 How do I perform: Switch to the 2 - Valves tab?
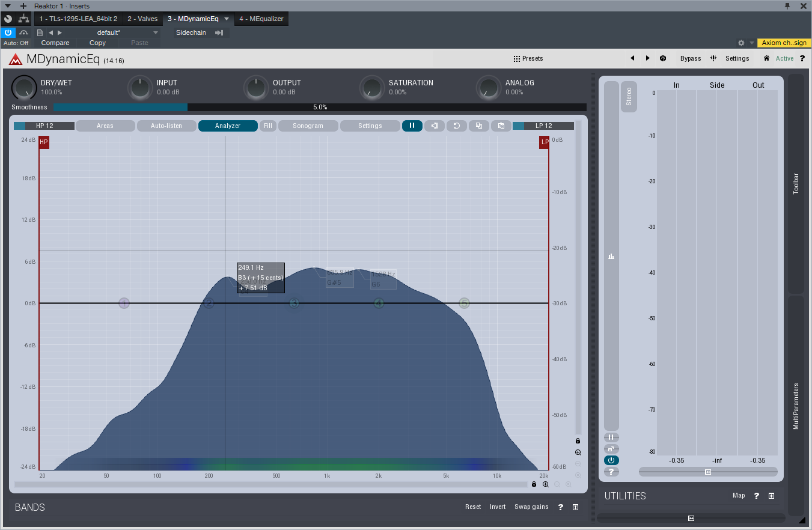(x=142, y=19)
